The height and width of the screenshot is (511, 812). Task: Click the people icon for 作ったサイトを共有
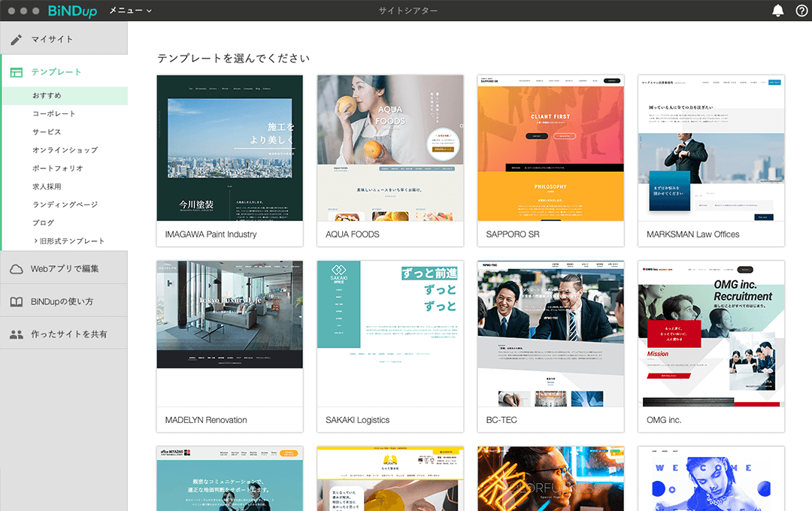(17, 334)
